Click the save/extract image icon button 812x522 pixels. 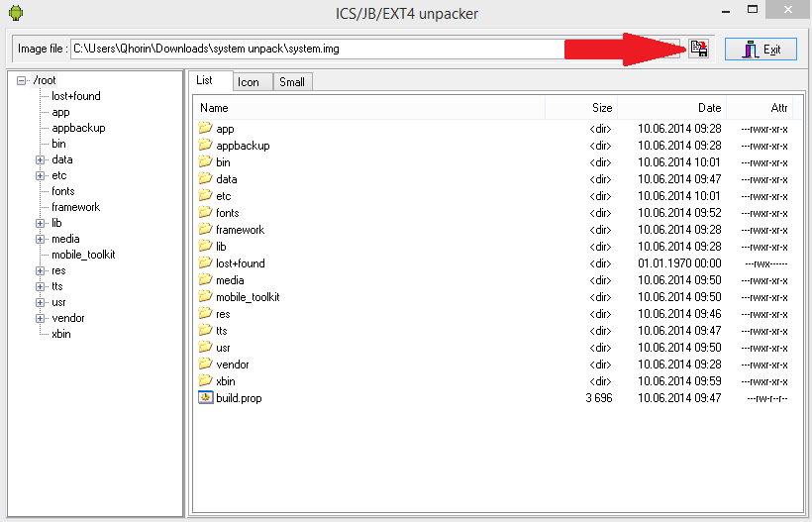(699, 49)
